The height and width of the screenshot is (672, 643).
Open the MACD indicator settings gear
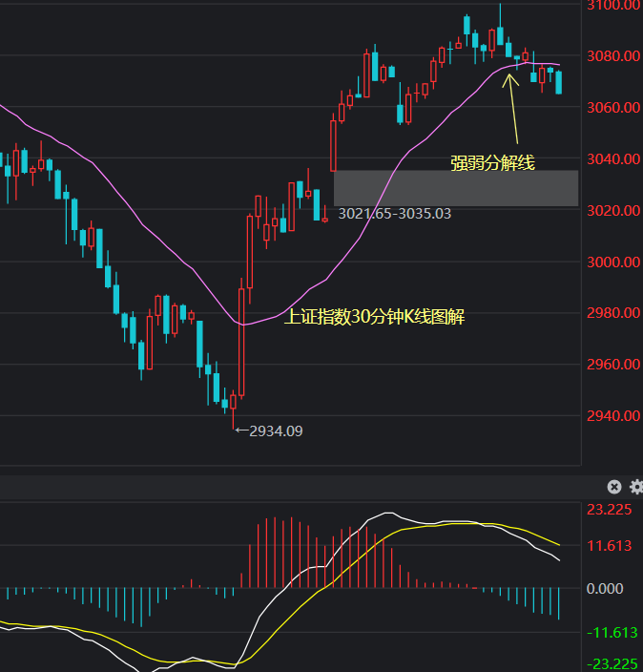click(636, 487)
